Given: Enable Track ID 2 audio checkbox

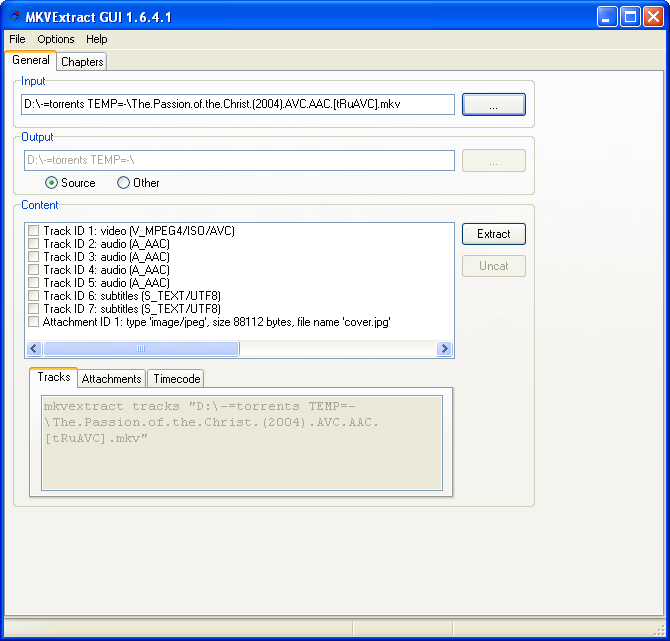Looking at the screenshot, I should [x=34, y=244].
